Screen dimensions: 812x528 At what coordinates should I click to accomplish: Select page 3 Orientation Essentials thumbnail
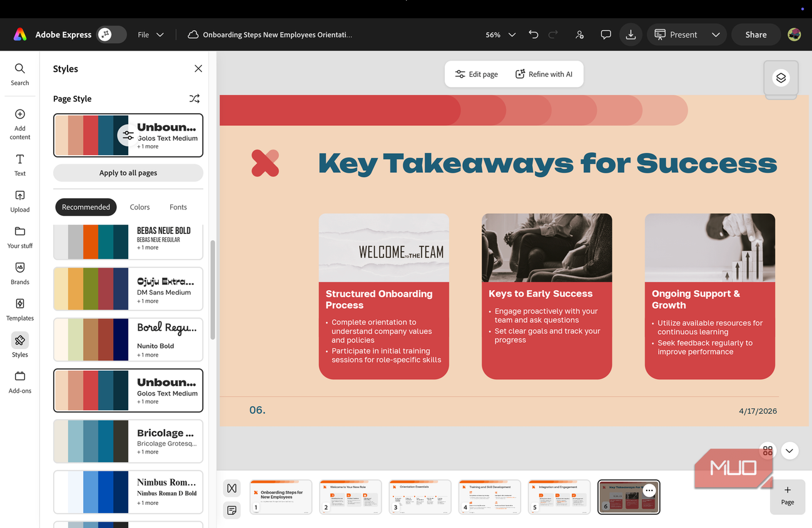pos(420,497)
